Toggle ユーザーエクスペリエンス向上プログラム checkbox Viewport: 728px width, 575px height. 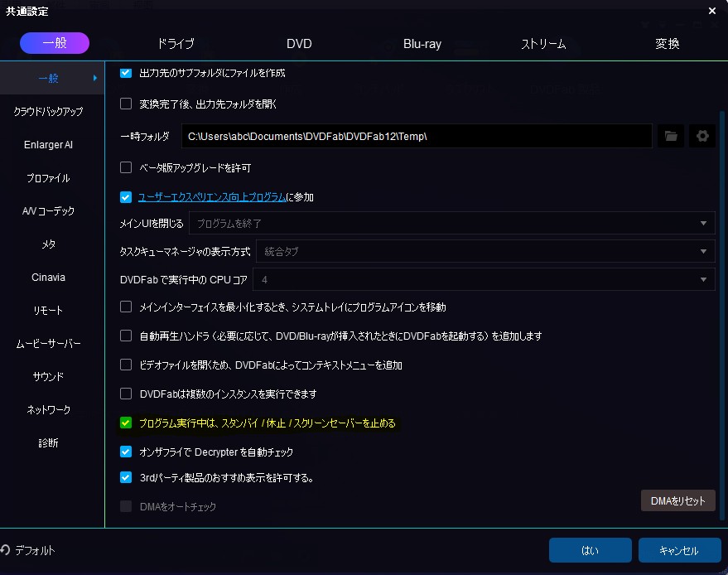point(126,197)
